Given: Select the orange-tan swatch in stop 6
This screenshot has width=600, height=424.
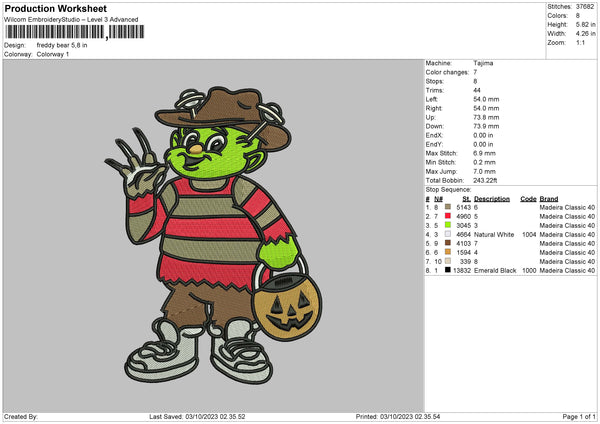Looking at the screenshot, I should click(449, 252).
